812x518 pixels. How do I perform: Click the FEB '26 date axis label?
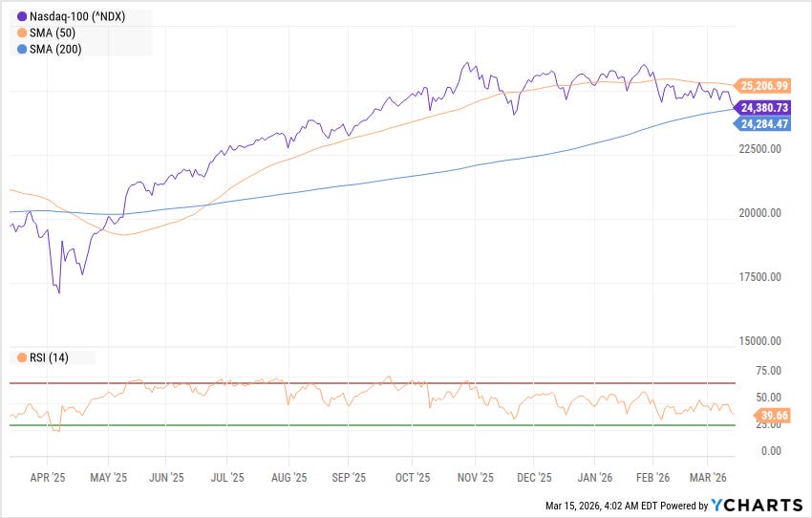point(652,478)
